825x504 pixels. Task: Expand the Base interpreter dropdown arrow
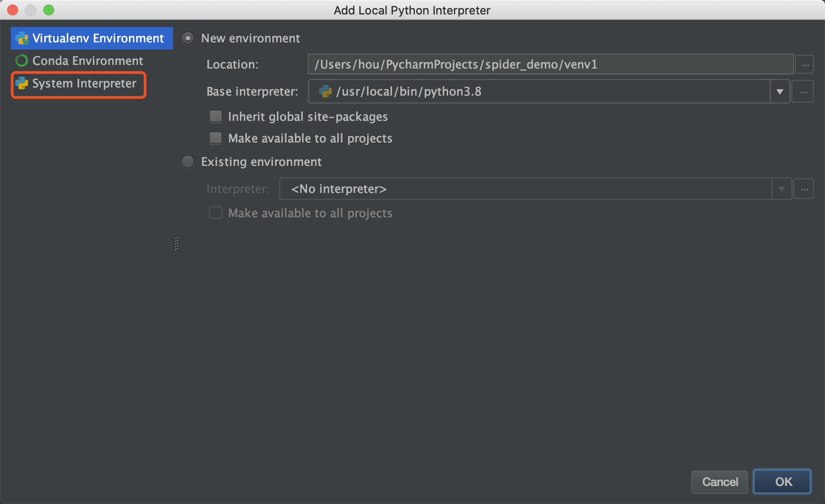coord(779,92)
